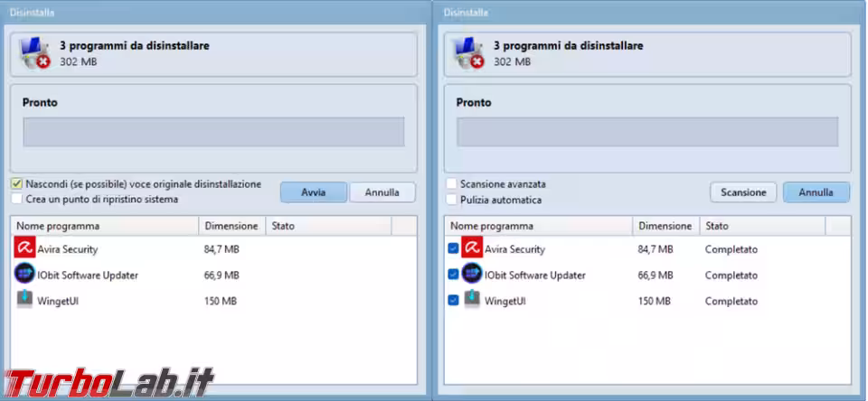Viewport: 868px width, 401px height.
Task: Click the Avira Security icon in the Completato list
Action: pyautogui.click(x=471, y=248)
